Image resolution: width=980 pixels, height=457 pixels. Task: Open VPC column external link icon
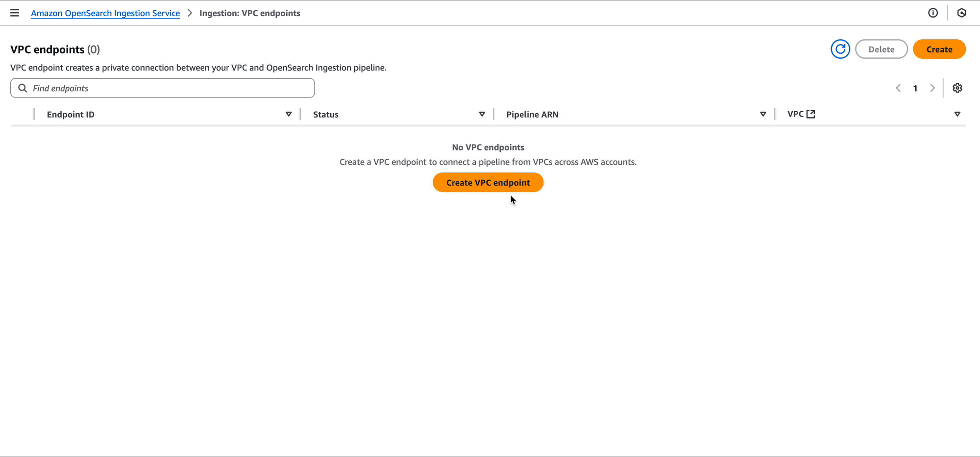click(x=811, y=114)
